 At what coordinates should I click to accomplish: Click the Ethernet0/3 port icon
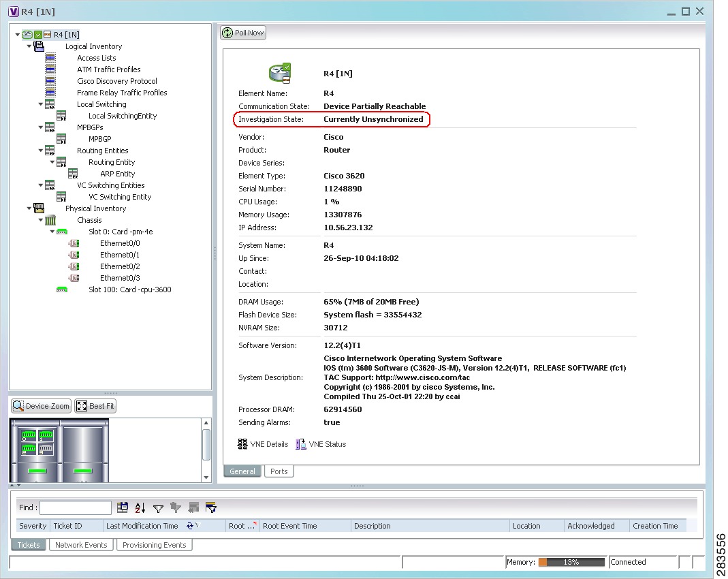pyautogui.click(x=74, y=278)
